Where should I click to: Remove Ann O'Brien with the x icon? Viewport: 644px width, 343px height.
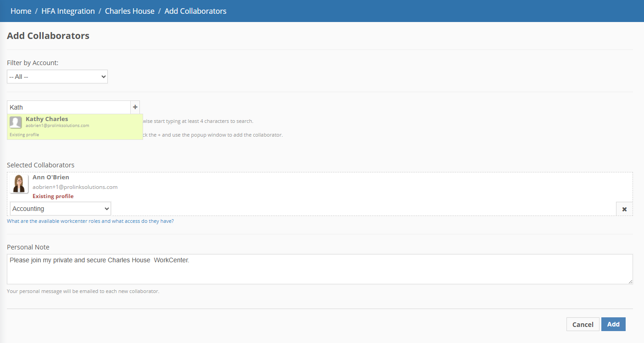coord(624,209)
